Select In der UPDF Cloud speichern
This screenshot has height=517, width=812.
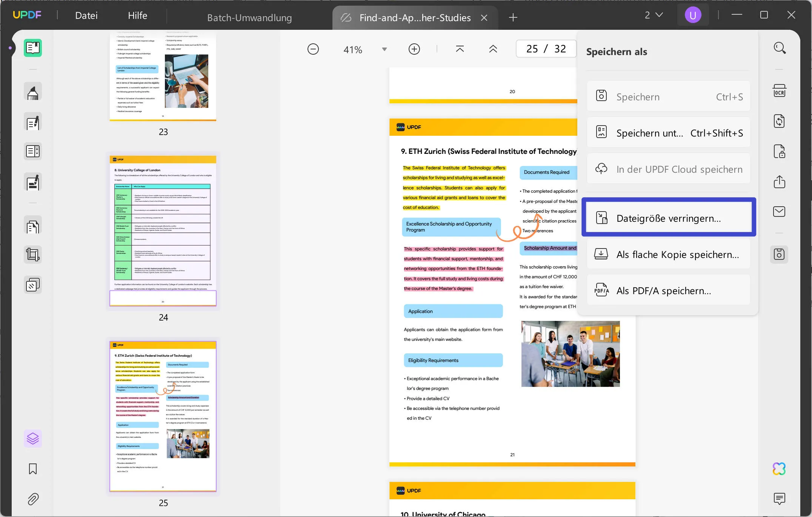pos(669,169)
